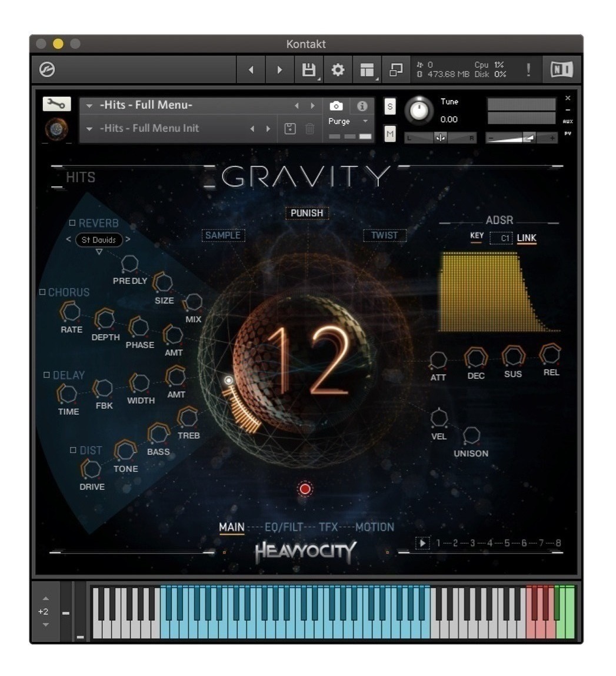Click the ATT envelope knob
Screen dimensions: 616x676
tap(438, 360)
